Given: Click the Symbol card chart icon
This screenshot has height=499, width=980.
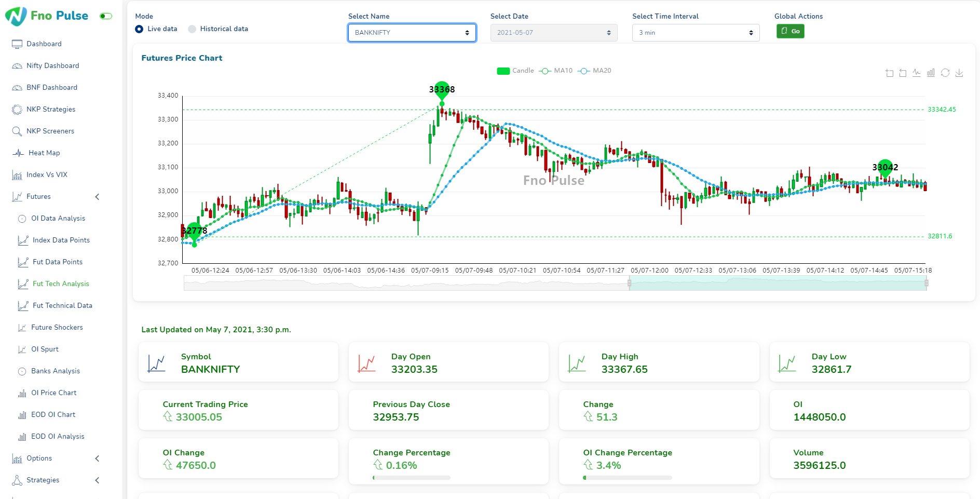Looking at the screenshot, I should point(157,363).
